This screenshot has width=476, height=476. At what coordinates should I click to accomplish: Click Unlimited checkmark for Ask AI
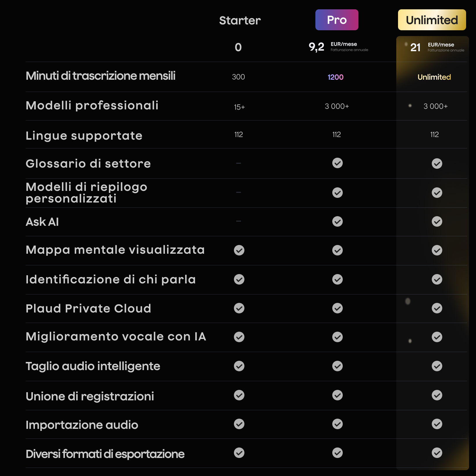tap(437, 221)
